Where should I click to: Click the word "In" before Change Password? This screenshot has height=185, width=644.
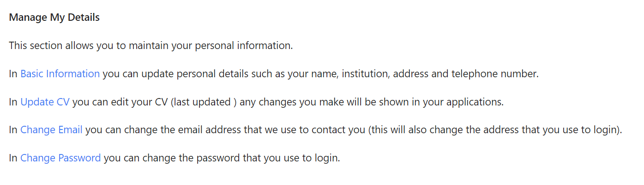[x=13, y=158]
